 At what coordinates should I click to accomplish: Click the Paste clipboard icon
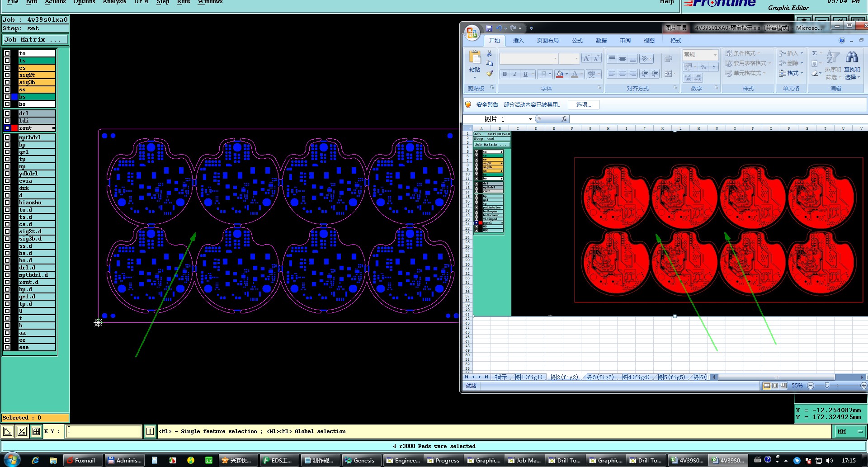click(475, 57)
